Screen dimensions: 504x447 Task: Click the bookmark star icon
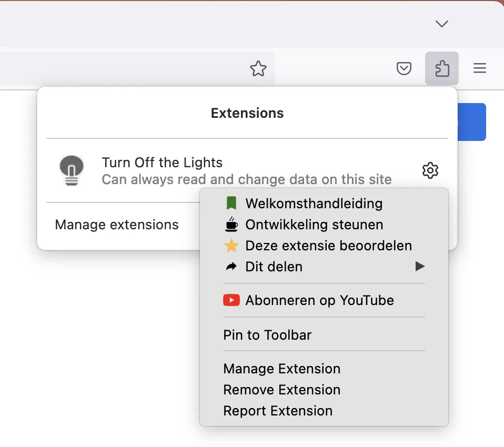[x=258, y=68]
